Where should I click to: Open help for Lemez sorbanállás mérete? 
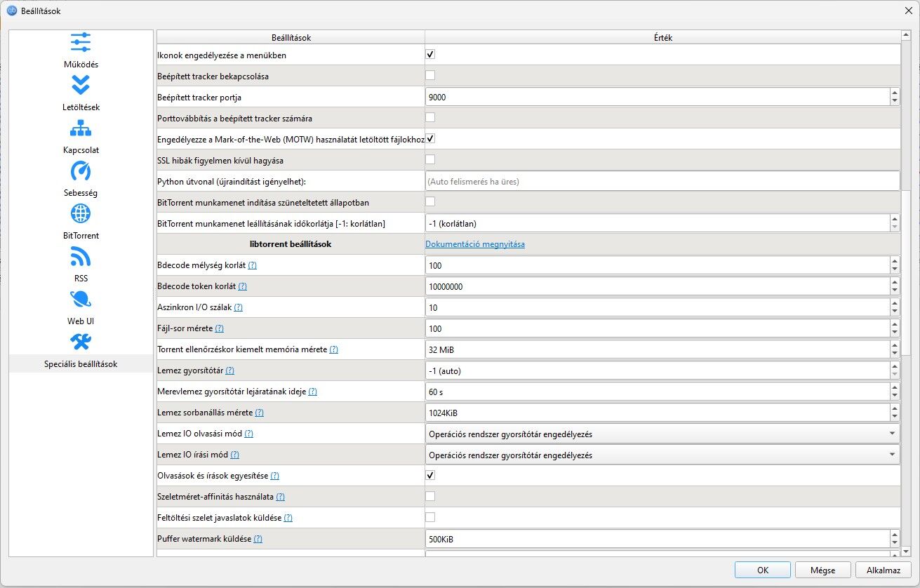260,413
